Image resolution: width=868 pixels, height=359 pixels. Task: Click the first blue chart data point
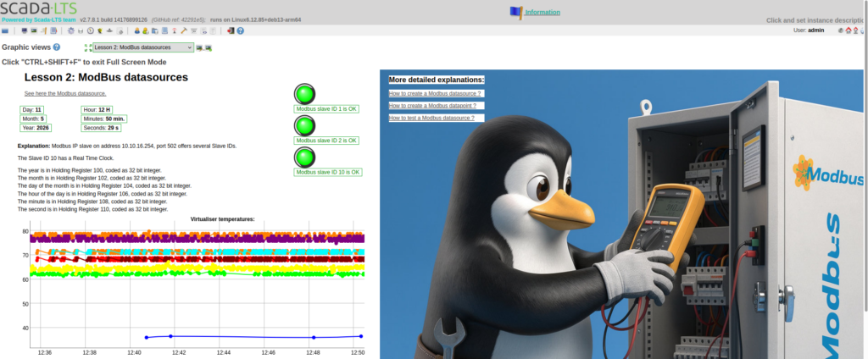pyautogui.click(x=146, y=337)
